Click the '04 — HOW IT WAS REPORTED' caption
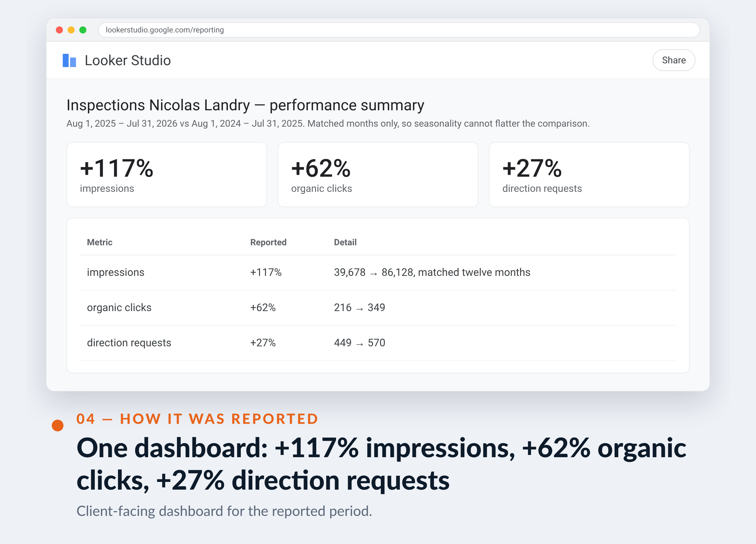 pyautogui.click(x=197, y=419)
